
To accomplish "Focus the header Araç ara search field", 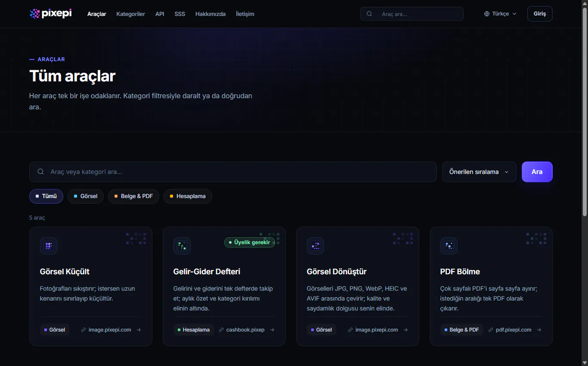I will tap(412, 14).
